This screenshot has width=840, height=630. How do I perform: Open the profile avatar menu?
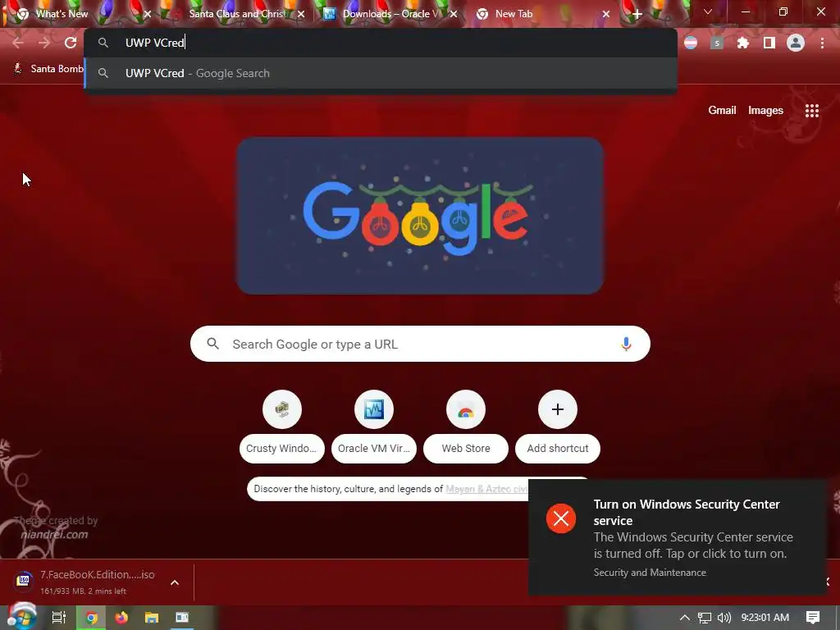[x=795, y=43]
